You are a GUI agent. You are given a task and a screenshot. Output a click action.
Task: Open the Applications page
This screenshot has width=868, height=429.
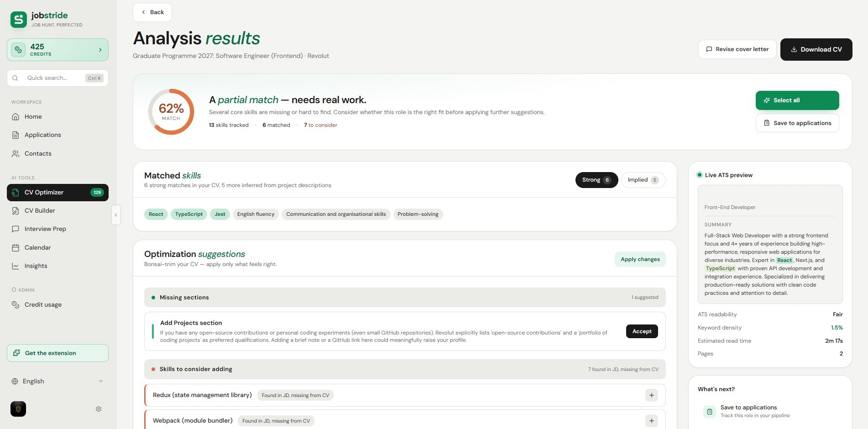58,135
